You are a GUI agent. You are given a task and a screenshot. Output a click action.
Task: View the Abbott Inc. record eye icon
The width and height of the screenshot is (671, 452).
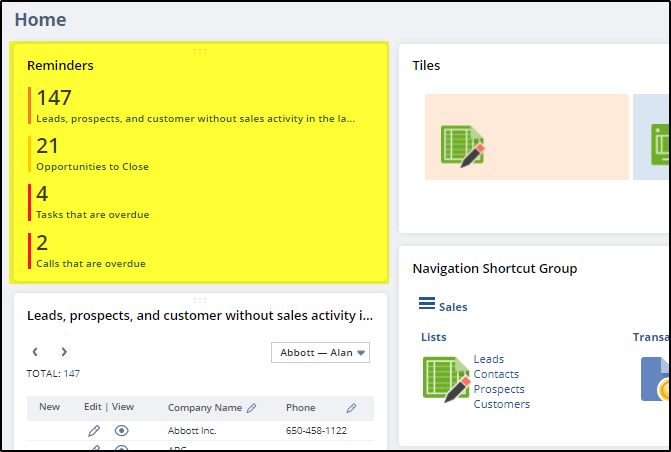122,431
